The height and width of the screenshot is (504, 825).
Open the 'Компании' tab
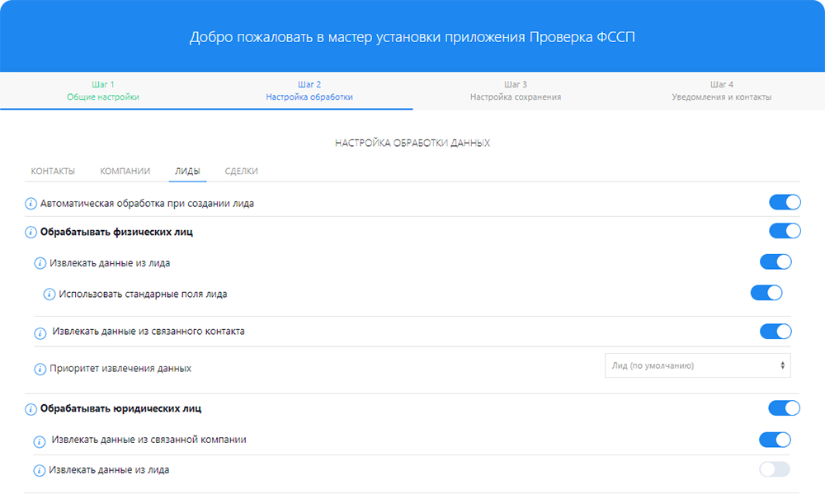125,171
